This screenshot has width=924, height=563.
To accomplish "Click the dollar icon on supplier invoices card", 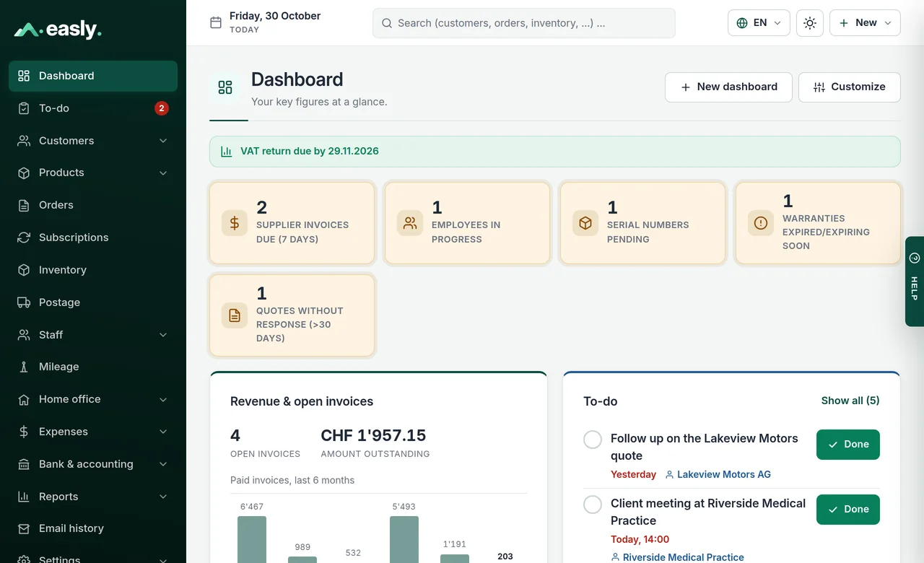I will tap(235, 223).
